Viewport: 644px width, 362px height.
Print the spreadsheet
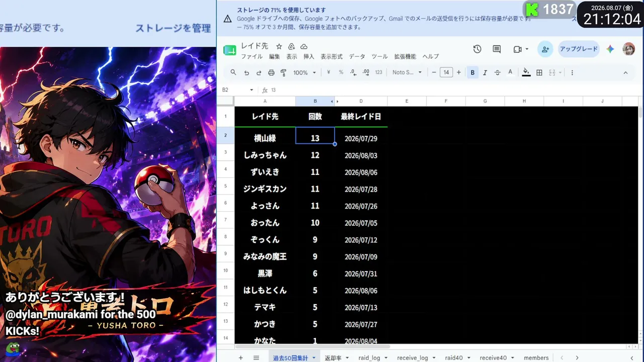click(271, 72)
